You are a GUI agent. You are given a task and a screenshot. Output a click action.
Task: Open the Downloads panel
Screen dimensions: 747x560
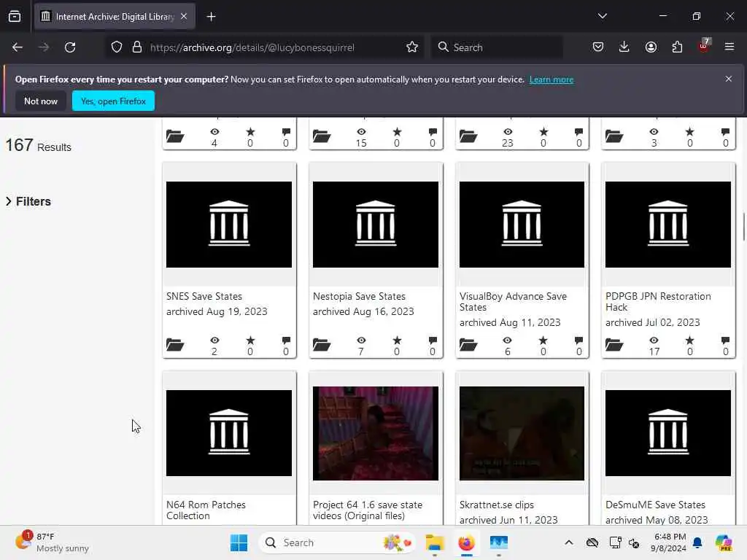[624, 47]
